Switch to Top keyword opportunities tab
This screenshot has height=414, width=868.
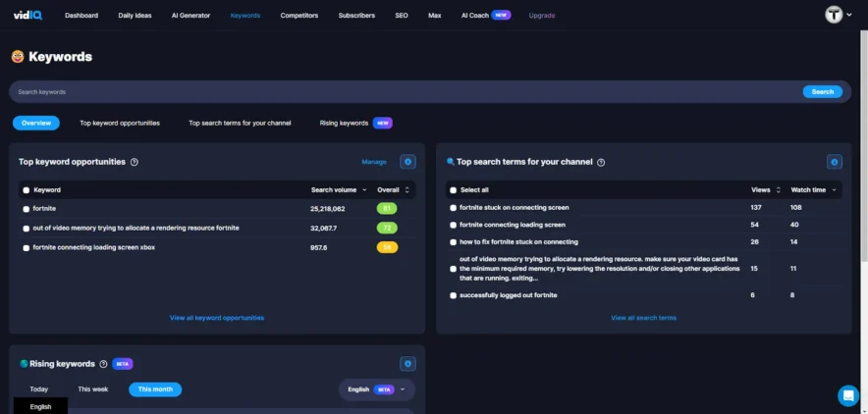(120, 124)
